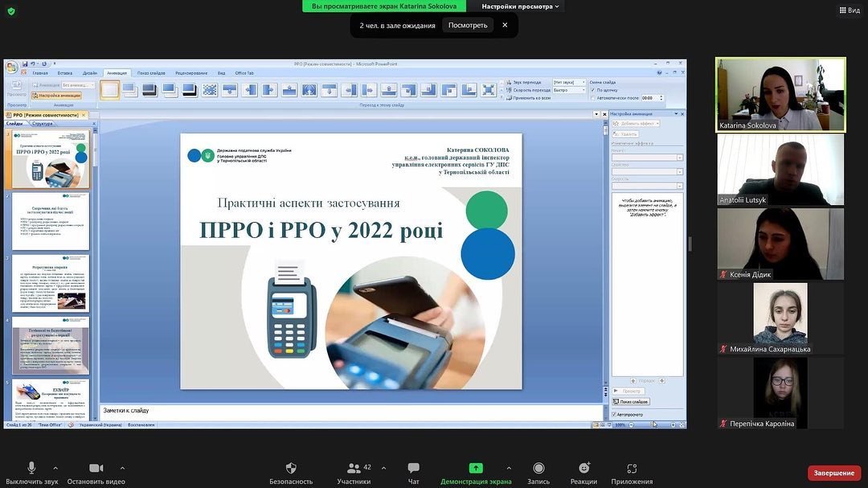
Task: Open the Zoom Security shield menu
Action: click(x=291, y=468)
